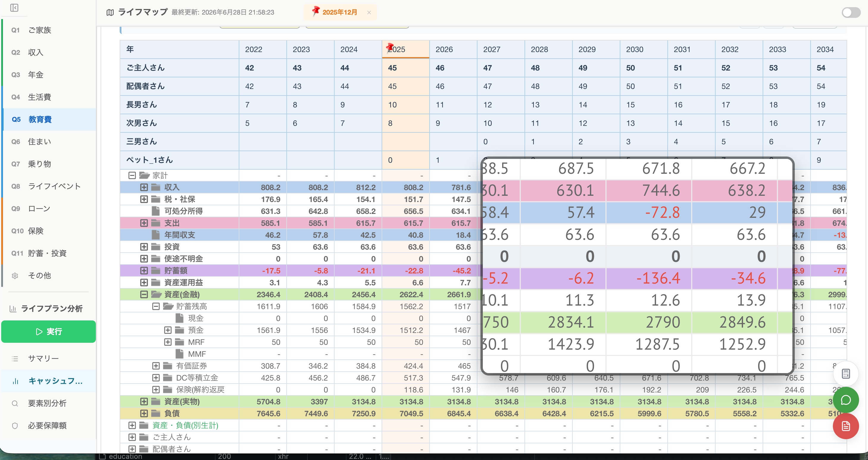The width and height of the screenshot is (868, 460).
Task: Open 要素別分析 search icon
Action: (x=15, y=403)
